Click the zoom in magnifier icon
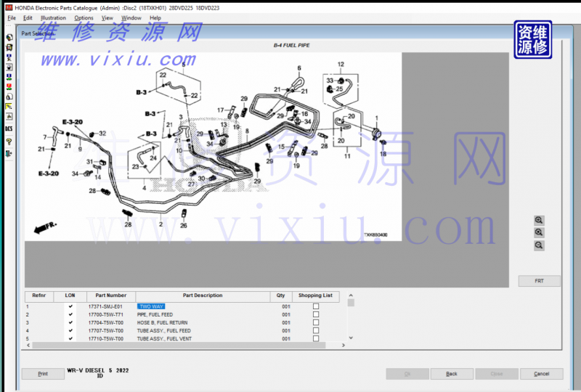 [x=539, y=220]
